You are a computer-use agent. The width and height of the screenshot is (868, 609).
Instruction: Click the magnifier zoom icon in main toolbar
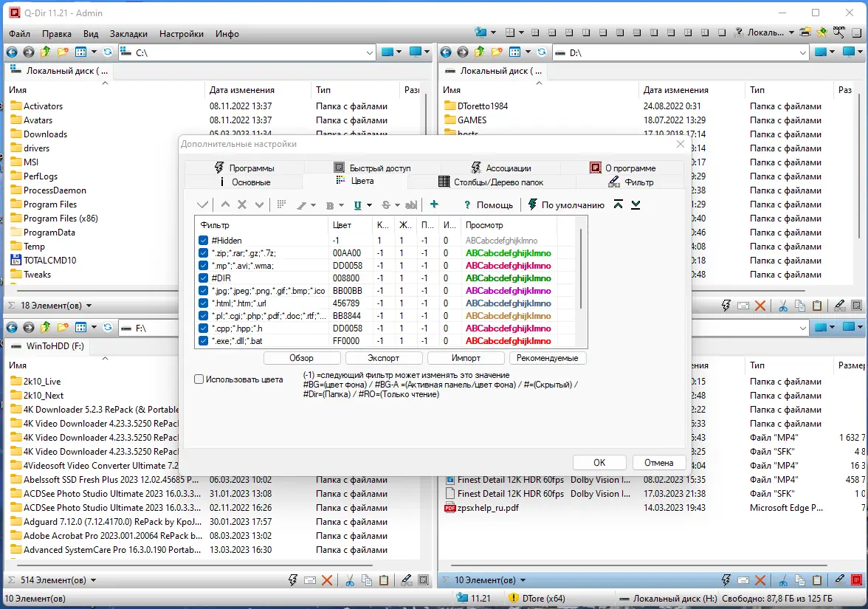[838, 32]
